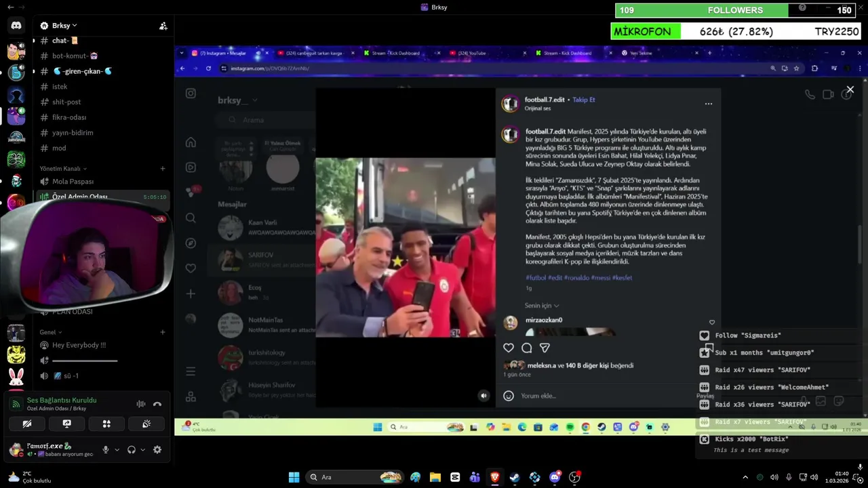Image resolution: width=868 pixels, height=488 pixels.
Task: Unmute the video using the speaker icon
Action: (484, 396)
